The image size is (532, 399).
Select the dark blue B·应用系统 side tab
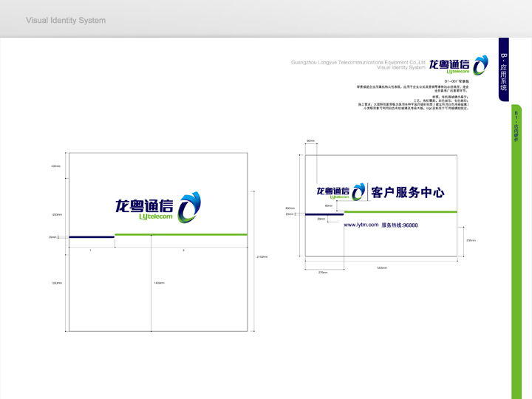(503, 69)
